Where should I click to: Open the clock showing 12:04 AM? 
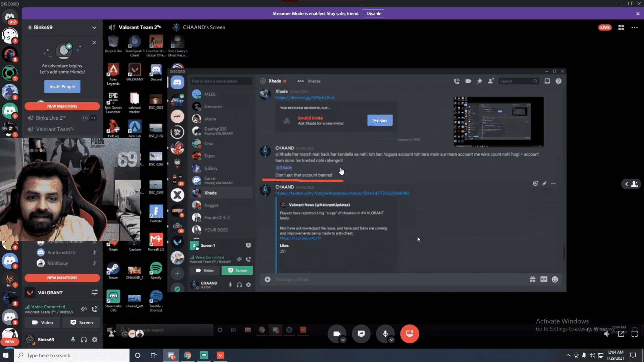coord(615,355)
